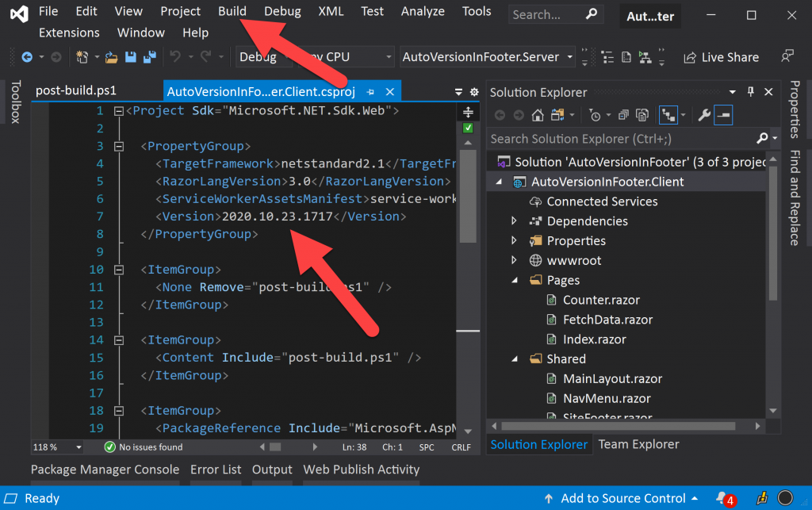Click the bulleted list toolbar icon
This screenshot has width=812, height=510.
607,57
